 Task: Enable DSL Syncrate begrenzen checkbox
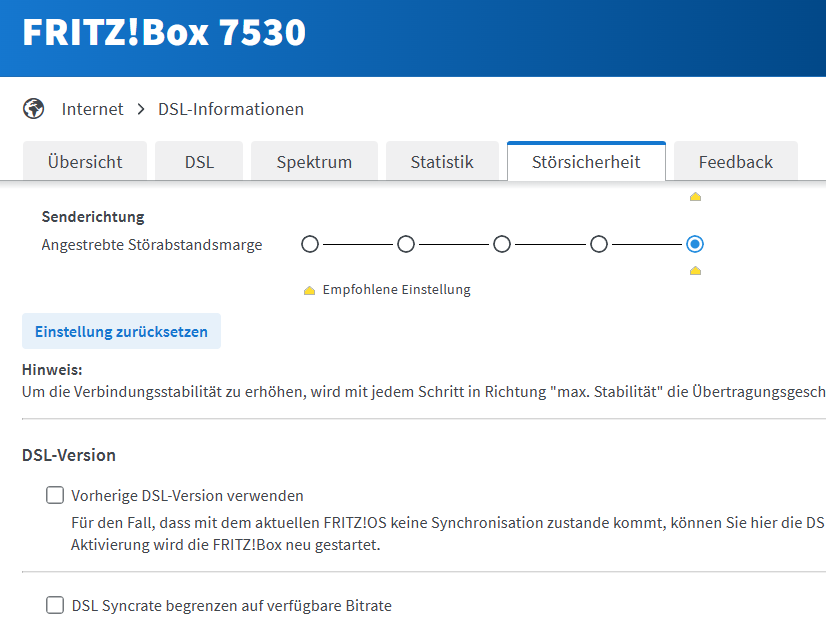click(55, 605)
